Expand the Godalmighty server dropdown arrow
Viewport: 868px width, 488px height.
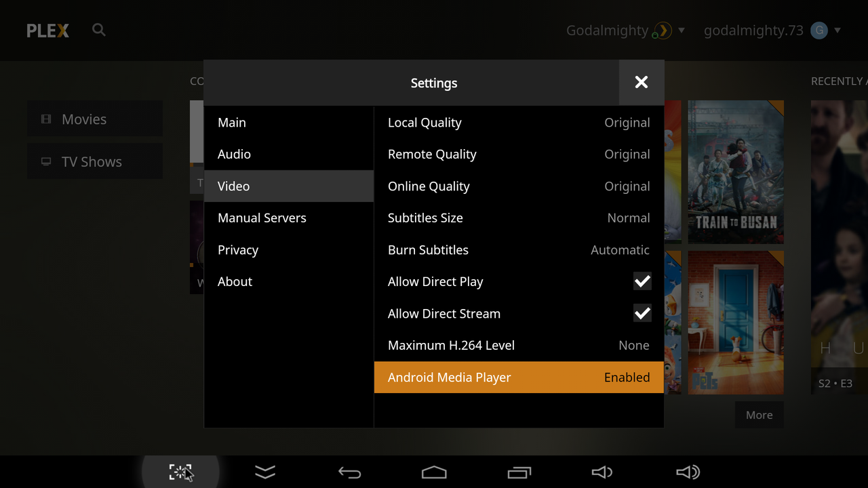[682, 30]
